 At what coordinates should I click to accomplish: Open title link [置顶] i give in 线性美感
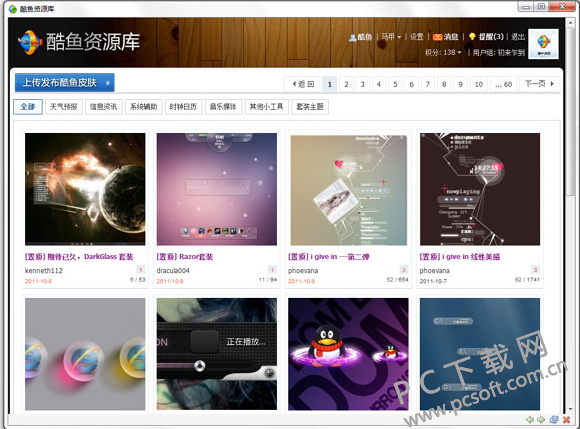tap(459, 257)
